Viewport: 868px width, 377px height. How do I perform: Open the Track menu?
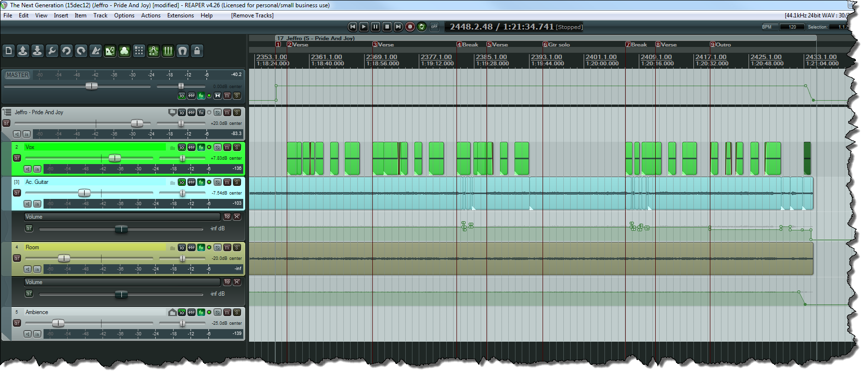[x=101, y=15]
